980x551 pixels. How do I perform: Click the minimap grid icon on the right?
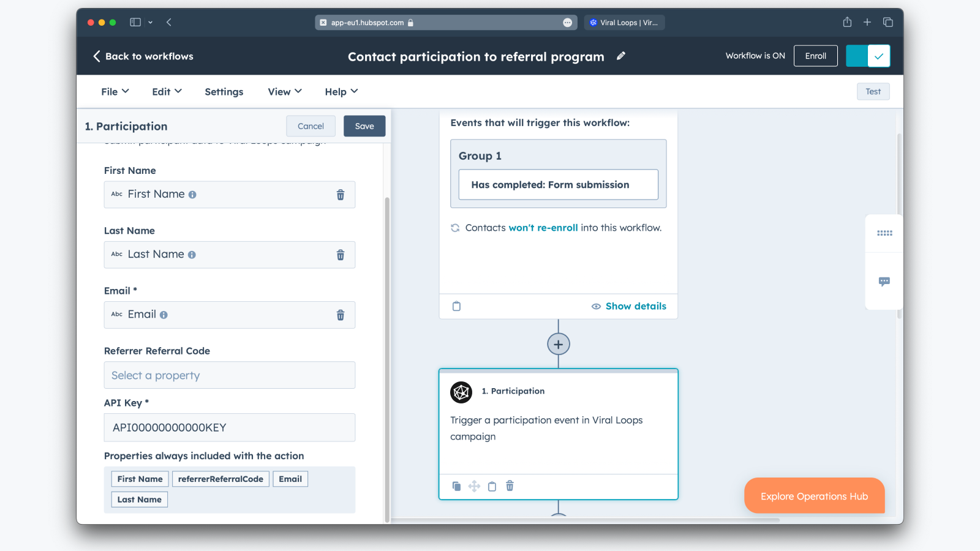(884, 233)
